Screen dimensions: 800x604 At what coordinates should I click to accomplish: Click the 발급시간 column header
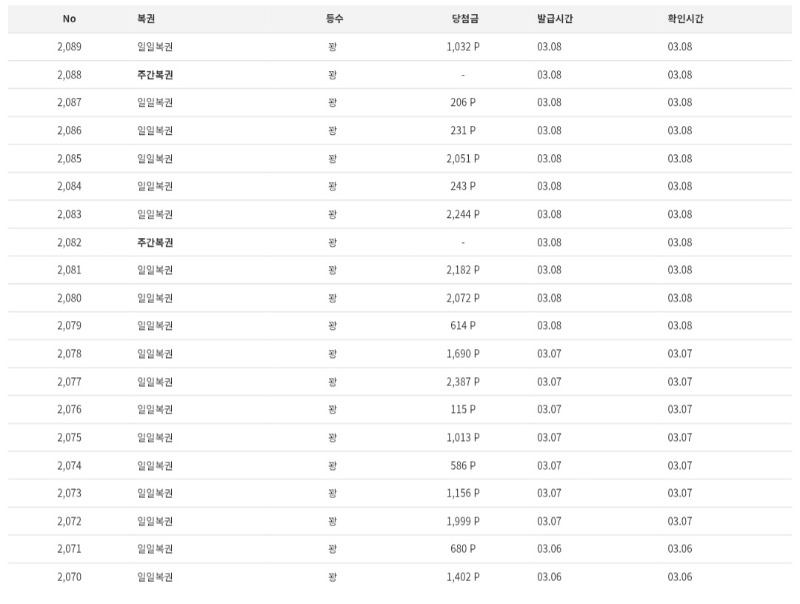click(x=555, y=19)
